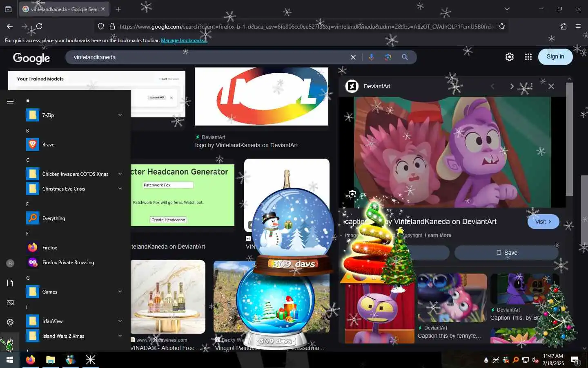
Task: Open the VINADA Alcohol Free wine thumbnail
Action: point(168,297)
